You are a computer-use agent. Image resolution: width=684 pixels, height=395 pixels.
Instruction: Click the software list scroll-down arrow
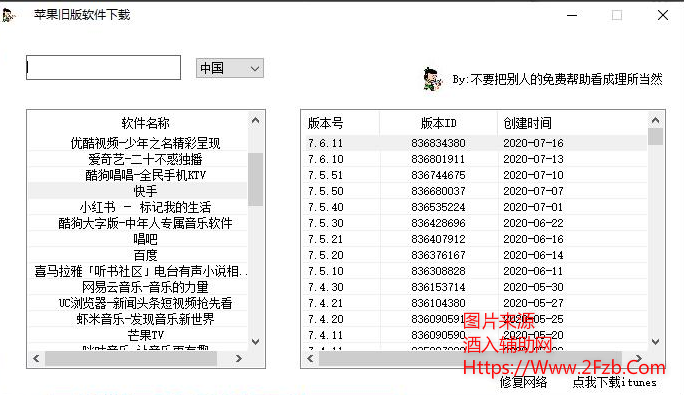click(256, 341)
